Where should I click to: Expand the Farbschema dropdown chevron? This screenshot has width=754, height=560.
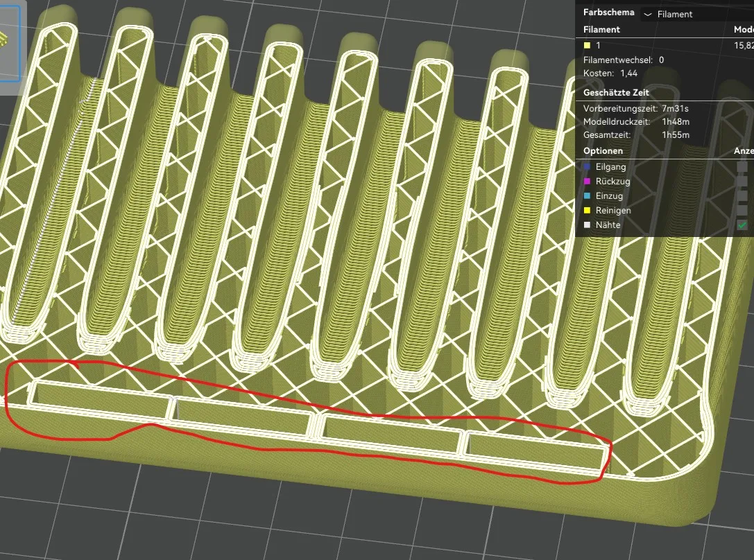648,15
